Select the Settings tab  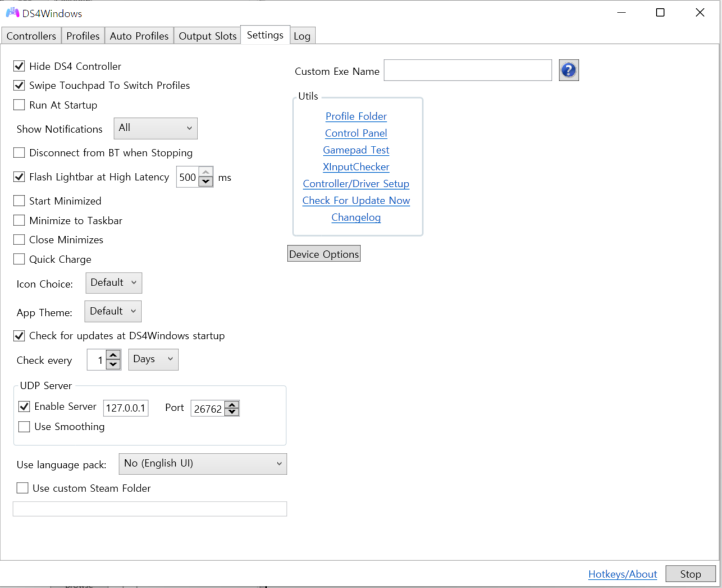pos(265,35)
